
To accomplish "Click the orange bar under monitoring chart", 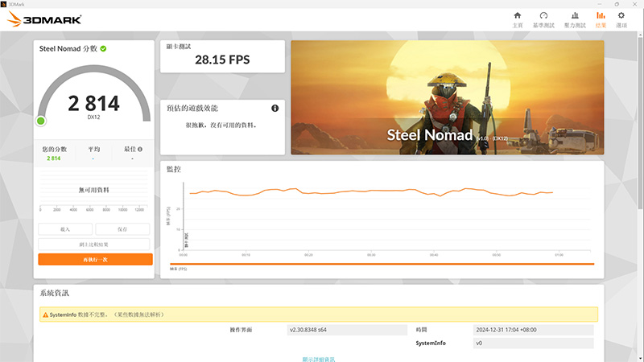I will [x=382, y=264].
